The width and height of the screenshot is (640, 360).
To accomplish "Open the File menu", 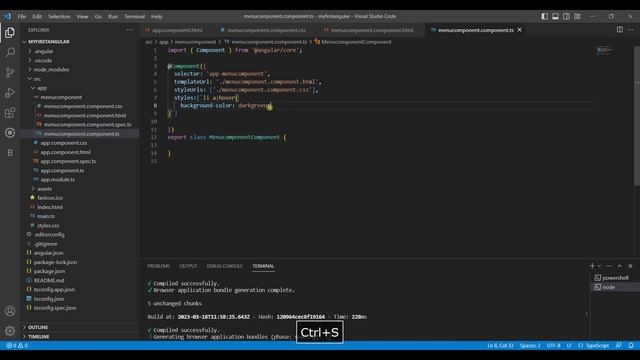I will click(x=22, y=17).
